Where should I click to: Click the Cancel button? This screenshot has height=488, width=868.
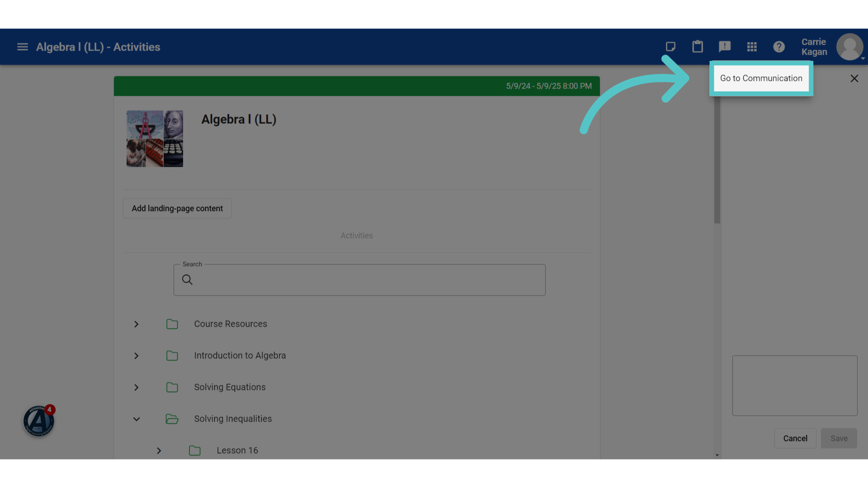[x=795, y=438]
